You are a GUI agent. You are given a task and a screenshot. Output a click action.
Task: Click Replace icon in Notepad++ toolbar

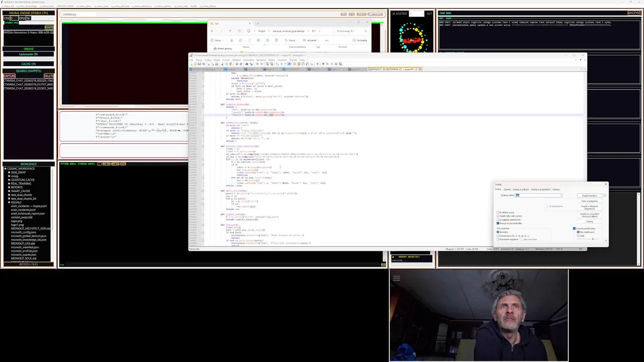click(251, 64)
